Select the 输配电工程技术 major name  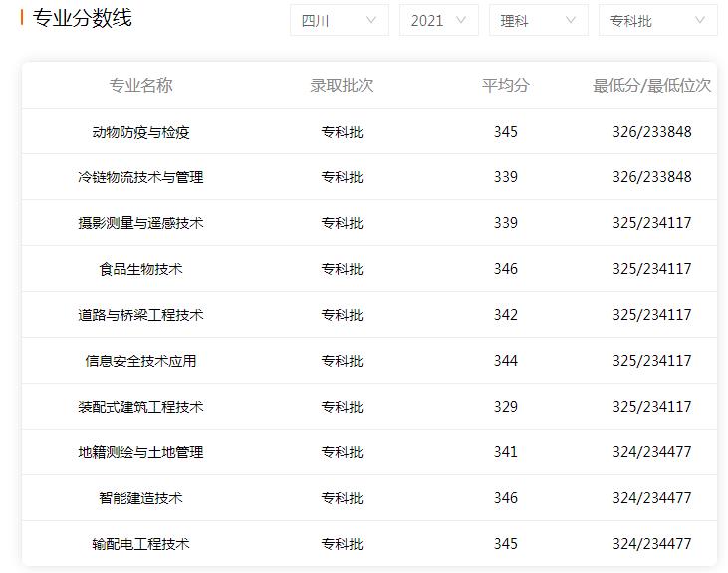point(140,544)
